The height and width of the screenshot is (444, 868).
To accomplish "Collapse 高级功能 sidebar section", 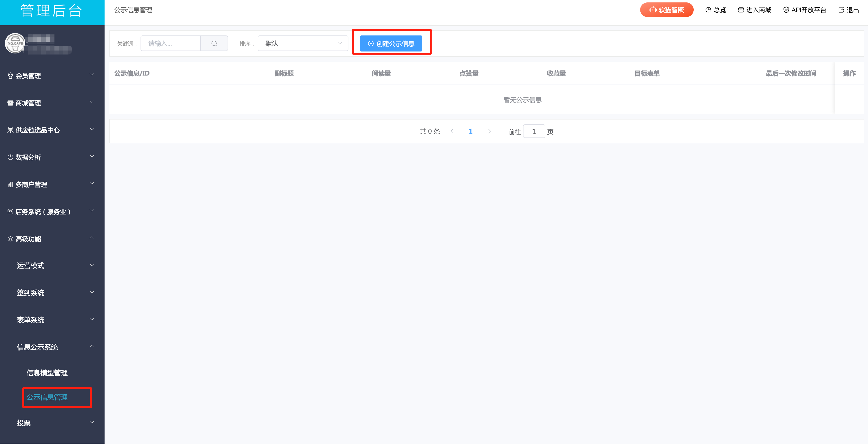I will pos(51,239).
